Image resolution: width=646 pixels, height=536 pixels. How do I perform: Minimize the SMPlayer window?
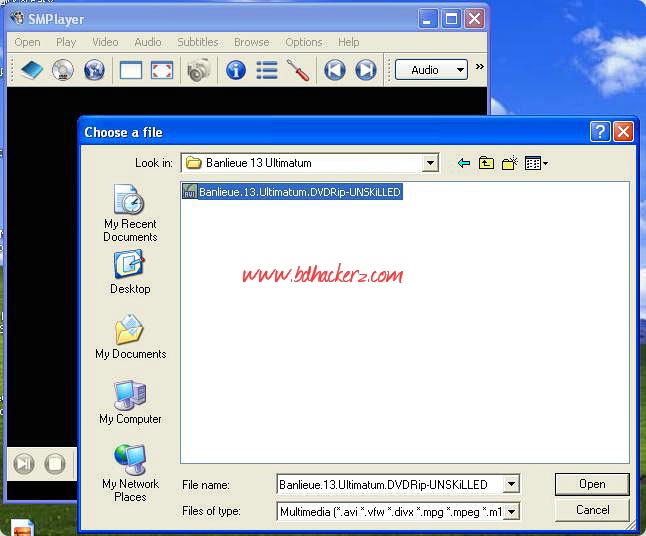point(428,19)
